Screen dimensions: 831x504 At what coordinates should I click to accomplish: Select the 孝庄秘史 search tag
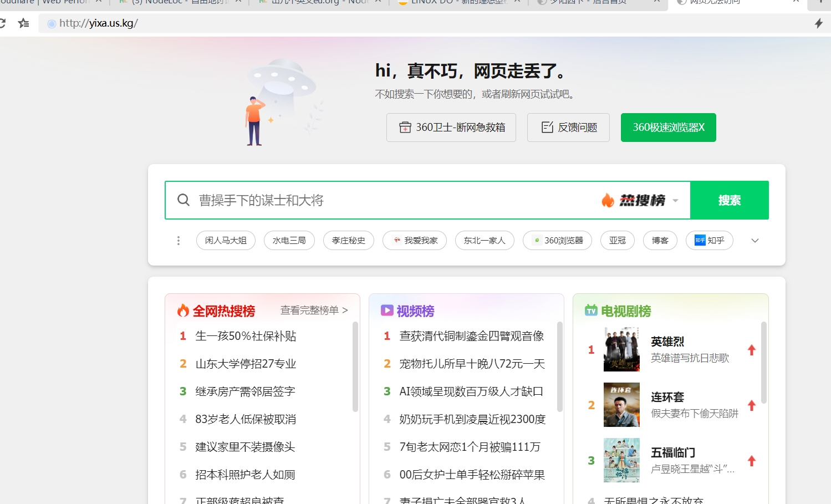349,241
